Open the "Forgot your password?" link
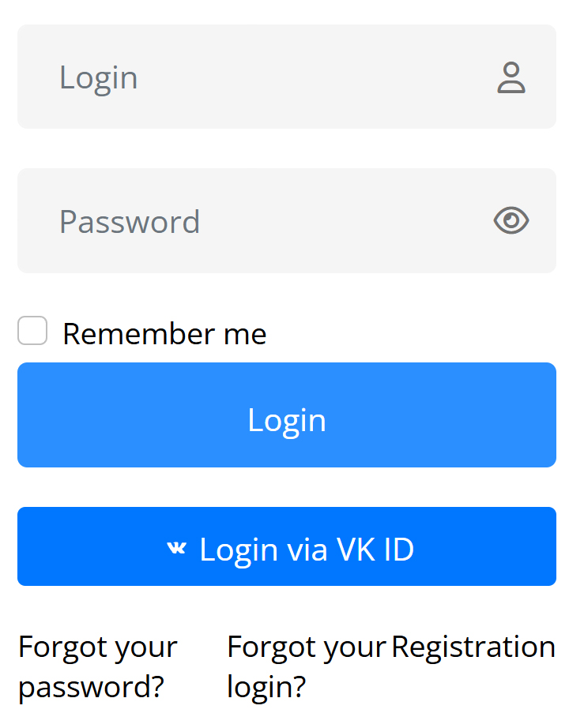 click(97, 667)
